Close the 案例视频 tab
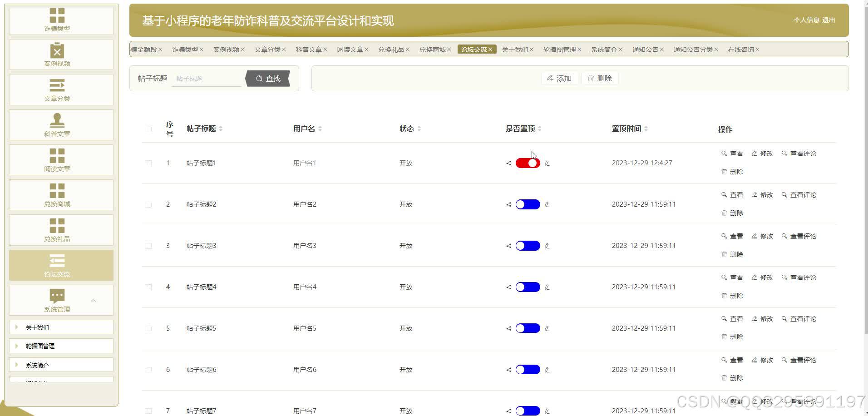 click(242, 50)
